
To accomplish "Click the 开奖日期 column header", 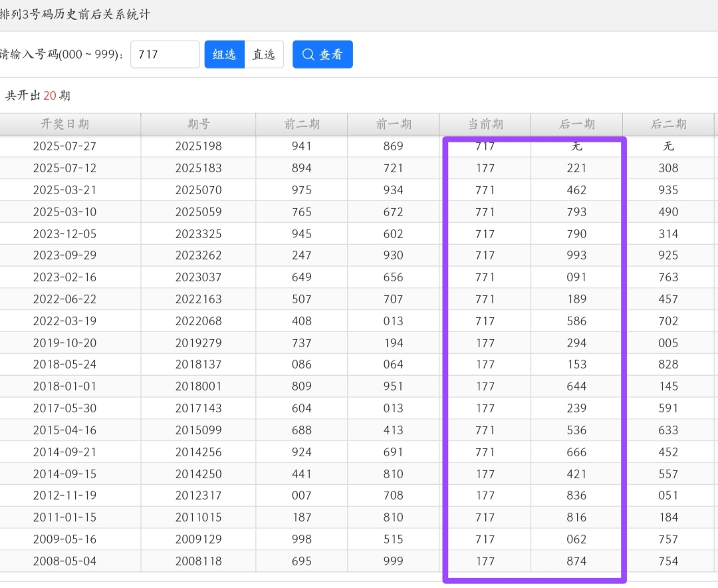I will tap(65, 124).
